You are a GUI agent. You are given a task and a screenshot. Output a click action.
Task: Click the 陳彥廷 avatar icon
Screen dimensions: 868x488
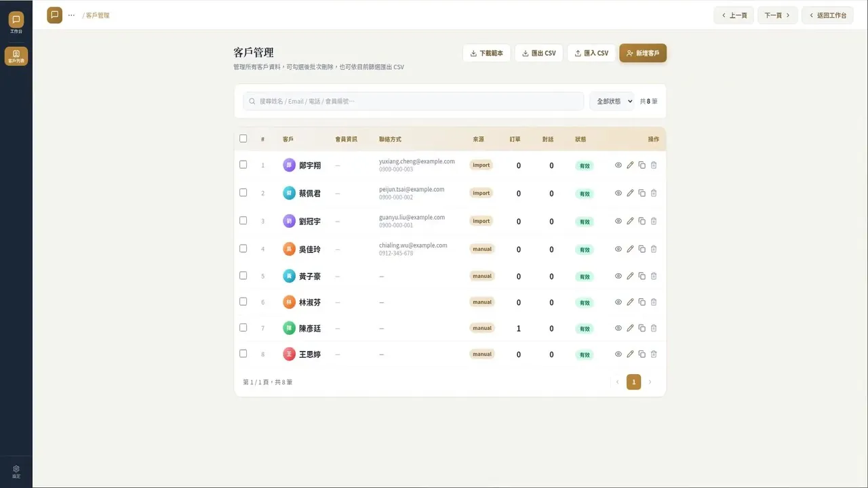[290, 328]
